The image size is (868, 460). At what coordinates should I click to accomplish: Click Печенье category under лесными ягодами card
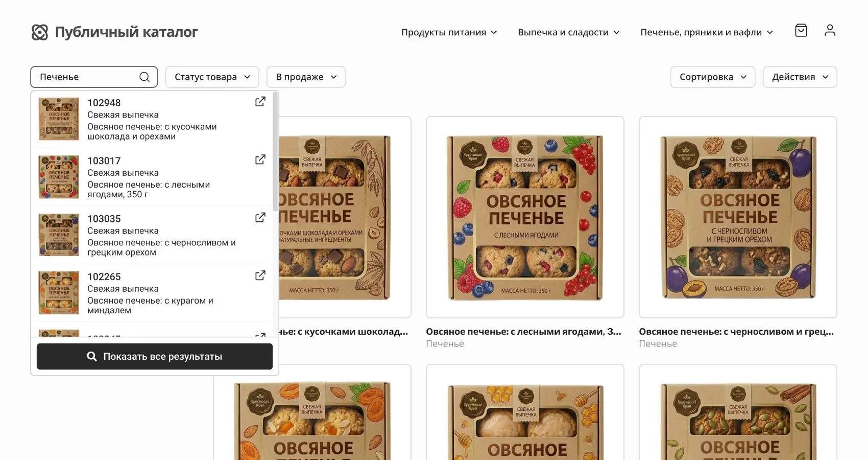tap(445, 343)
